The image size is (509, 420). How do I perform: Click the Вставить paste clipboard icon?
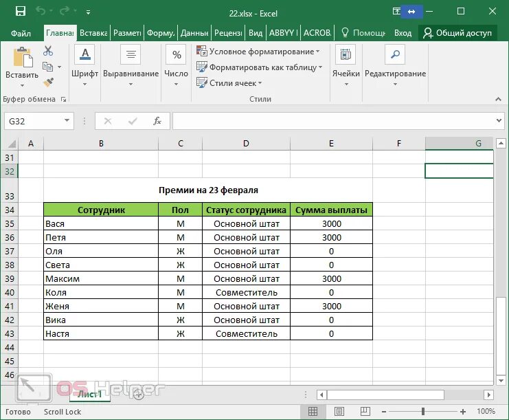(22, 58)
